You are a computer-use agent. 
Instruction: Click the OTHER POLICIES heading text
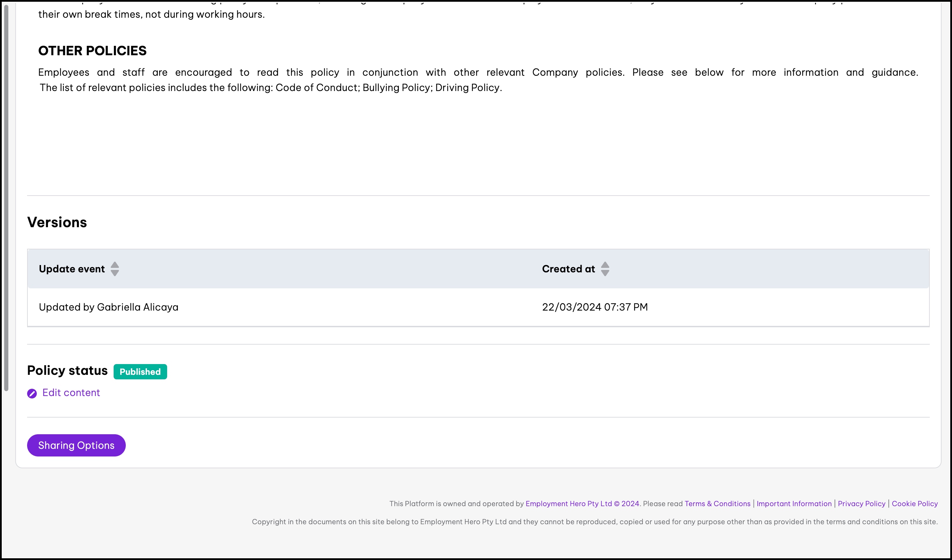tap(92, 51)
